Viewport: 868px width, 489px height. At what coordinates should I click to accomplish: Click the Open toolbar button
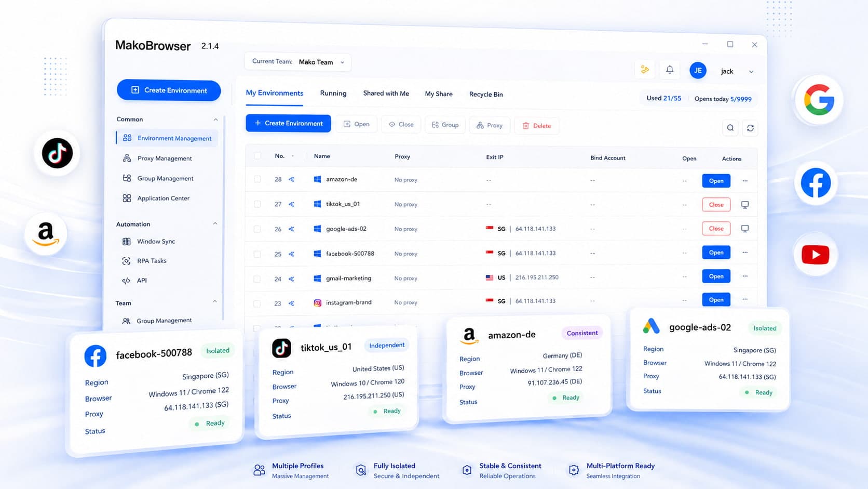coord(356,124)
